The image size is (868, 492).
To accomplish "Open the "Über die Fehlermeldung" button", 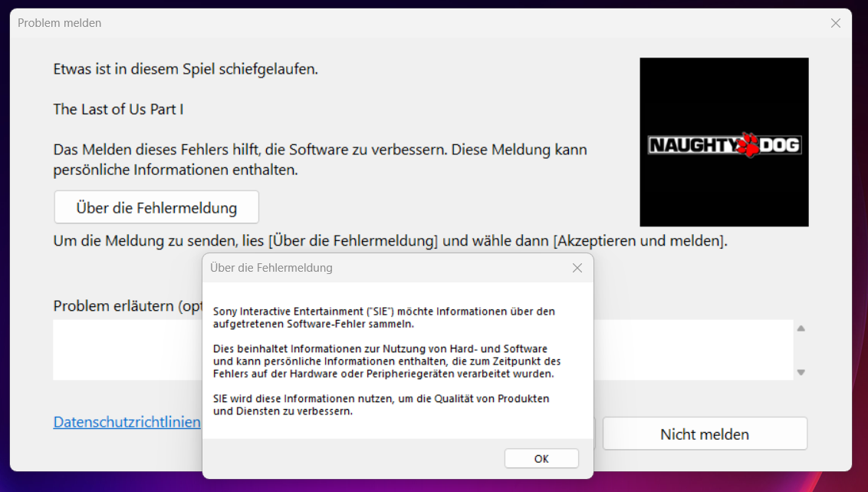I will pos(156,206).
